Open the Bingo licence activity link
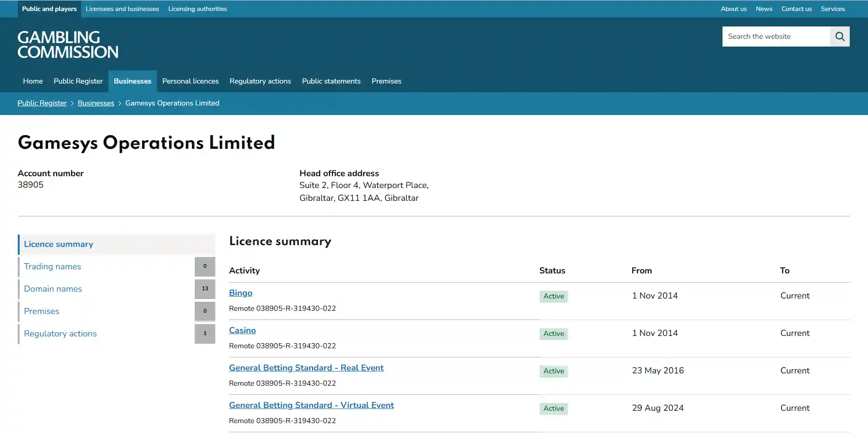Image resolution: width=868 pixels, height=435 pixels. pos(240,293)
